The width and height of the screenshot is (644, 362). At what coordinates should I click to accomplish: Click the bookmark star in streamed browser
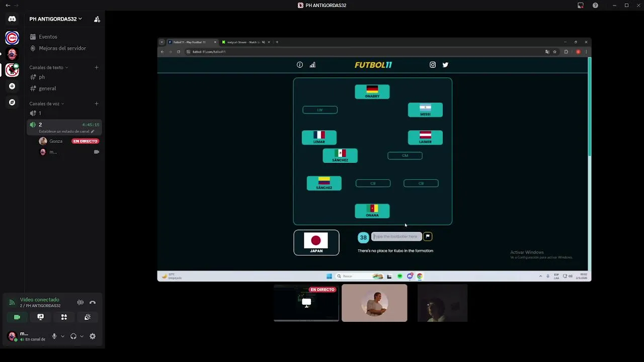(x=555, y=52)
